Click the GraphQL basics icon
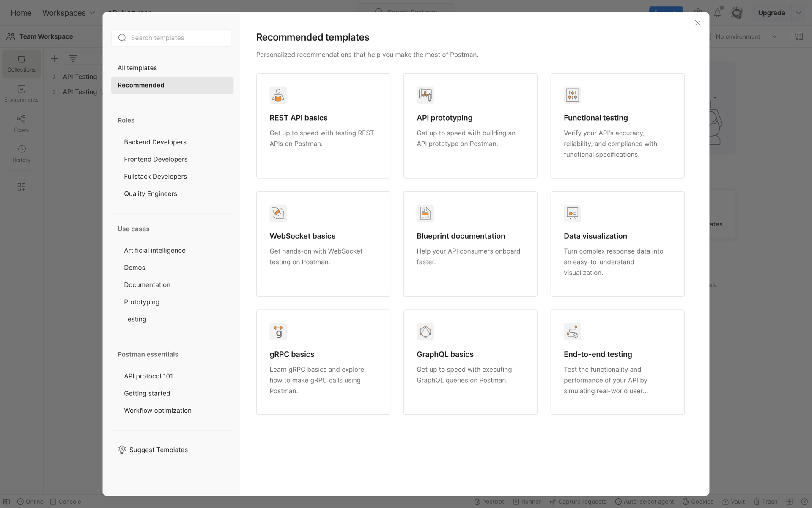The image size is (812, 508). click(425, 331)
